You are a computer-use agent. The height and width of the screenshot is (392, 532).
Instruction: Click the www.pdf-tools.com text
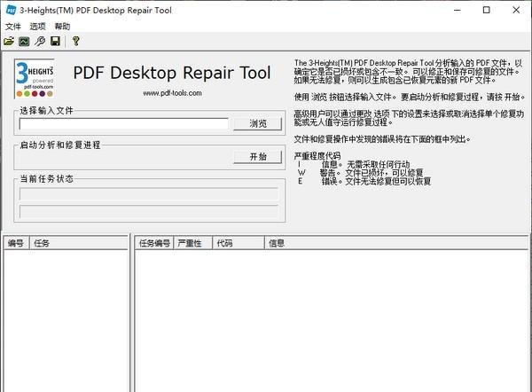coord(172,93)
